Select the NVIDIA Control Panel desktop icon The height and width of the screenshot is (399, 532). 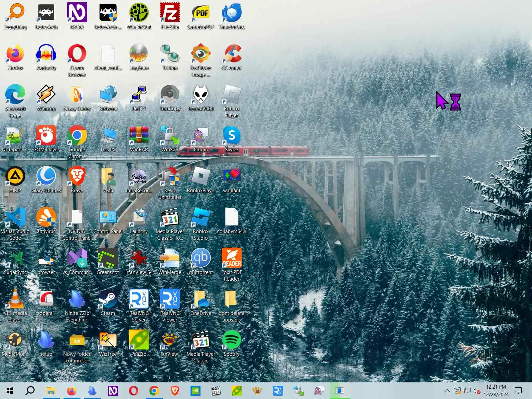(x=77, y=224)
